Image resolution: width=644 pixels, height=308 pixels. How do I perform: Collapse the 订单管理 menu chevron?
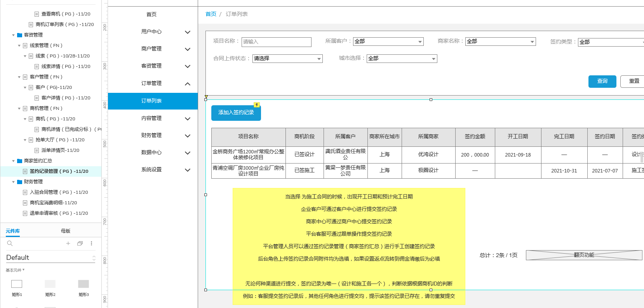coord(188,84)
